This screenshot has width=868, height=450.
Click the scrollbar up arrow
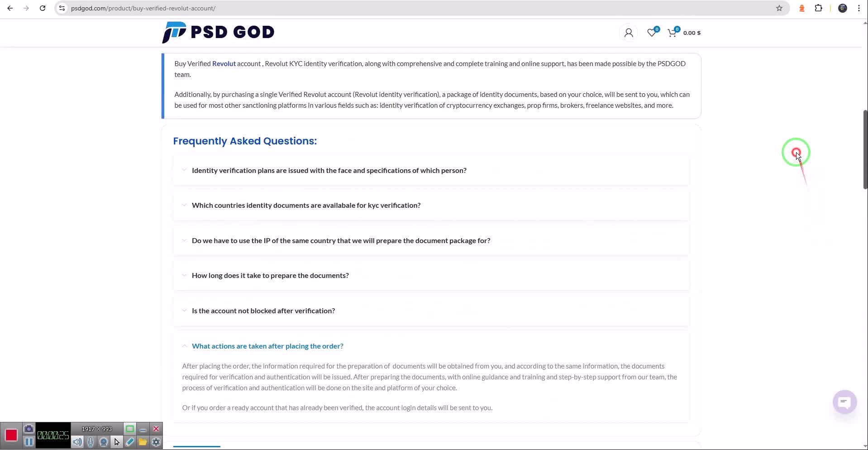pos(865,23)
